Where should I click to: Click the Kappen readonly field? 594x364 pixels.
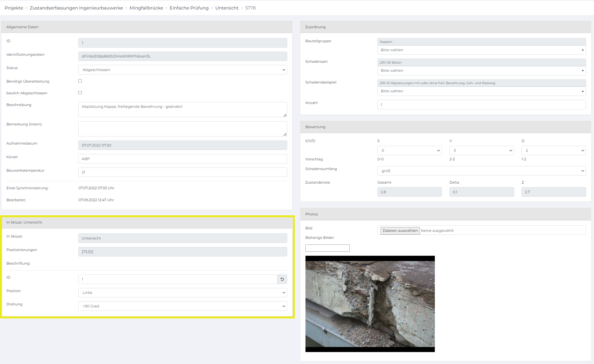coord(481,42)
